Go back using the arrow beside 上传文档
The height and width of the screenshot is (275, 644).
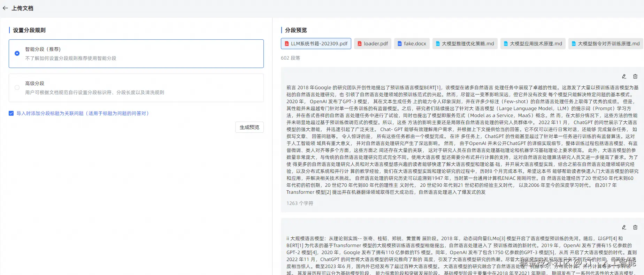coord(5,8)
